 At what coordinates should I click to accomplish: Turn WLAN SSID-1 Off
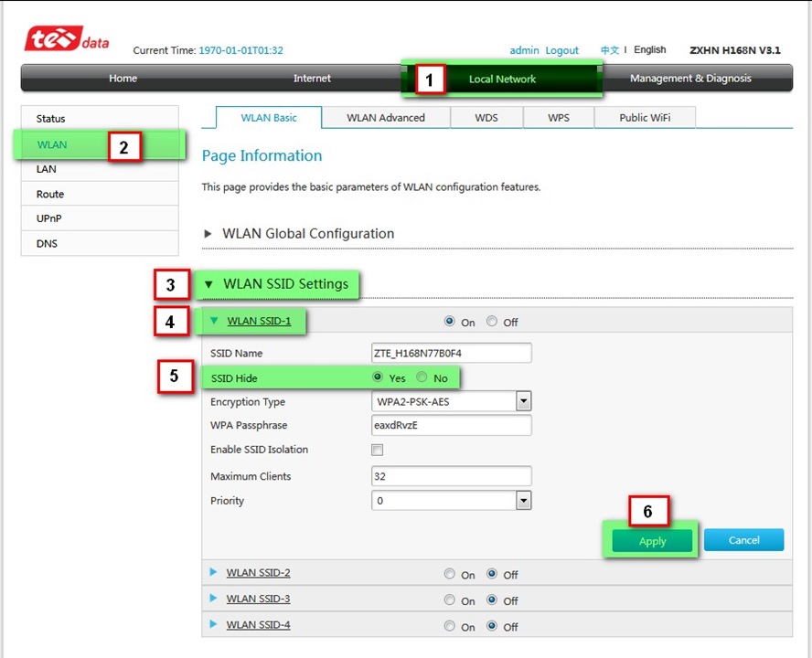tap(492, 322)
